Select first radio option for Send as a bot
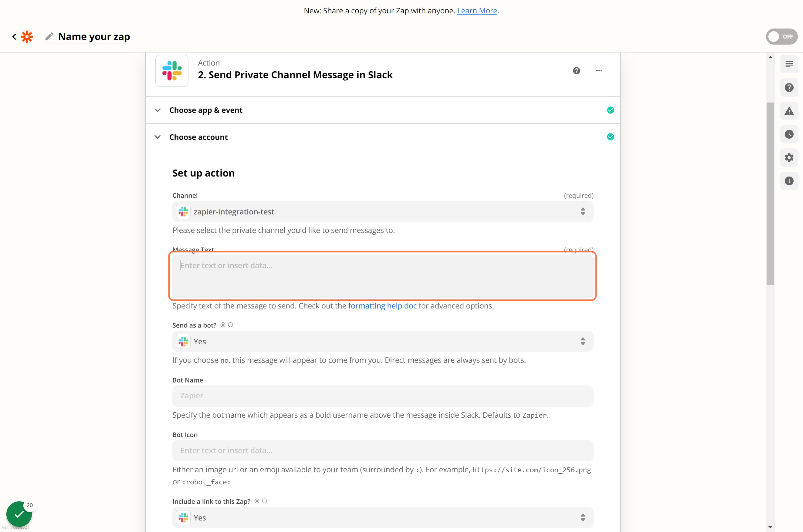This screenshot has height=532, width=803. [223, 325]
